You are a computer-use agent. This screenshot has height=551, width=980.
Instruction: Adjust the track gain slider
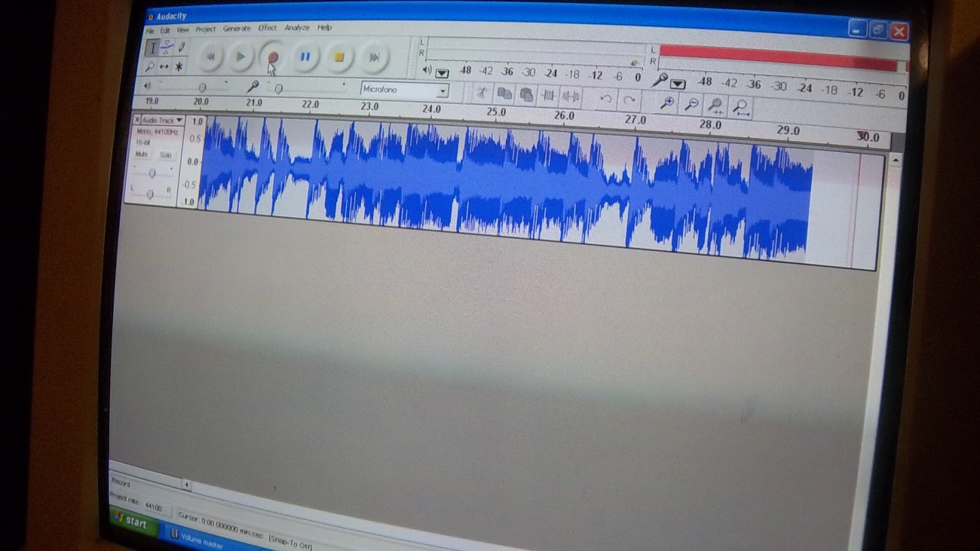click(152, 174)
